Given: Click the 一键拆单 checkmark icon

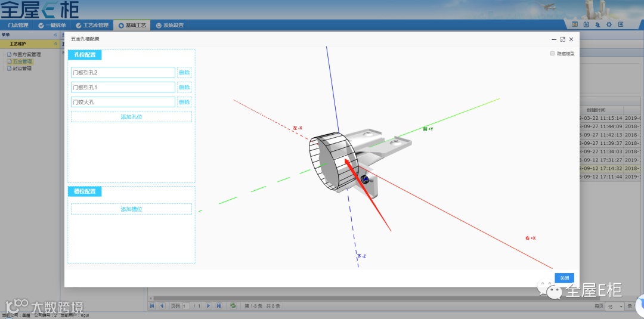Looking at the screenshot, I should pos(41,26).
